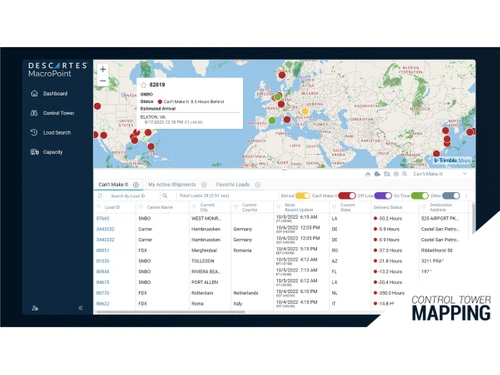
Task: Select the Rotterdam city cell
Action: (x=202, y=293)
